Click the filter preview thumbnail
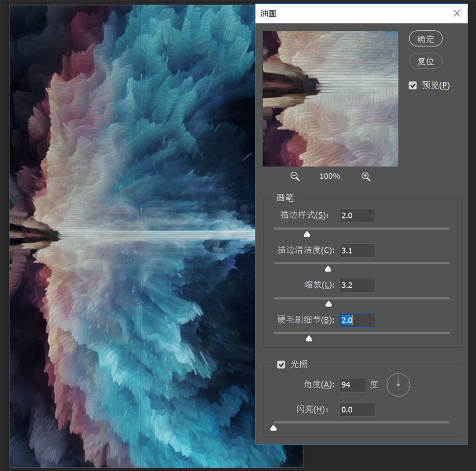 [330, 99]
